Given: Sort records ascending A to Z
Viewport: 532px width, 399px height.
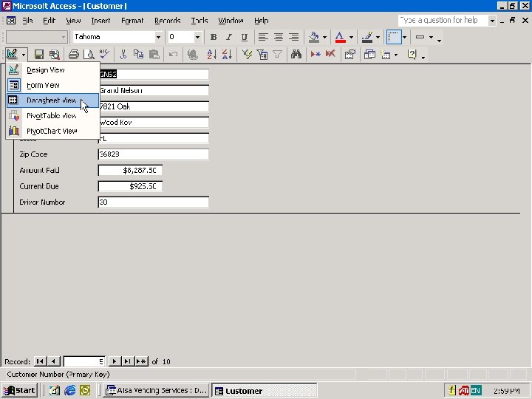Looking at the screenshot, I should [211, 54].
